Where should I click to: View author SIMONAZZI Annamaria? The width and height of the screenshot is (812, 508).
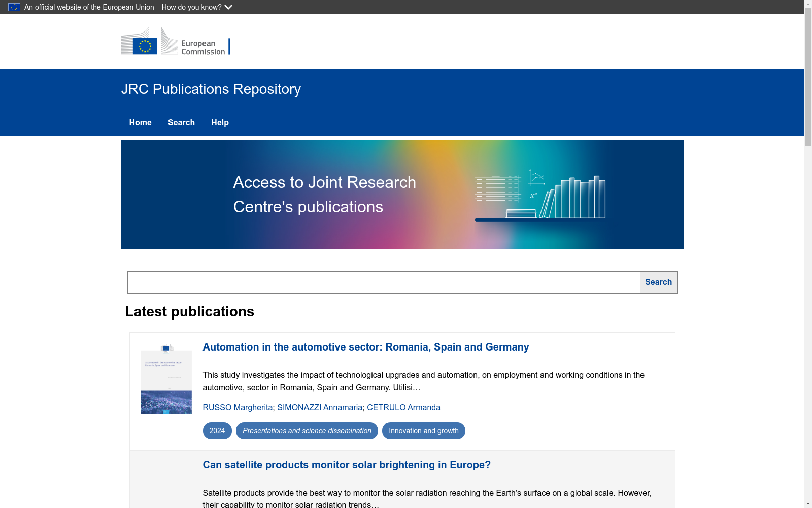tap(320, 407)
